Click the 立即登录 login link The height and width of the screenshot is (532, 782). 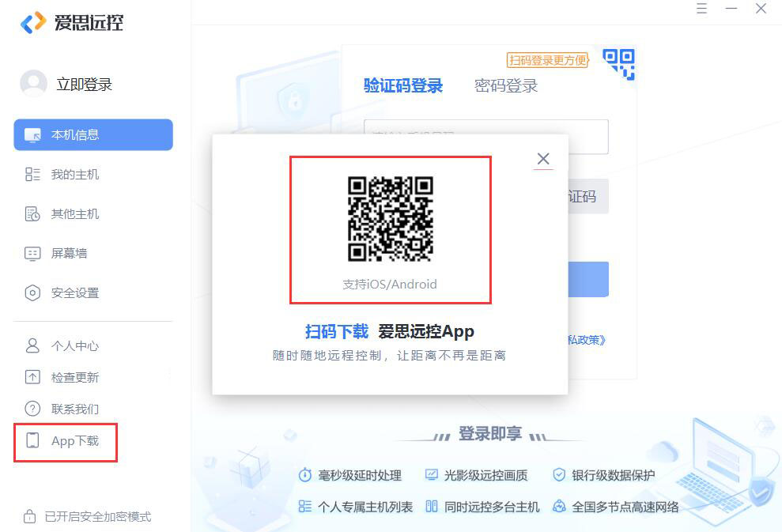click(85, 85)
